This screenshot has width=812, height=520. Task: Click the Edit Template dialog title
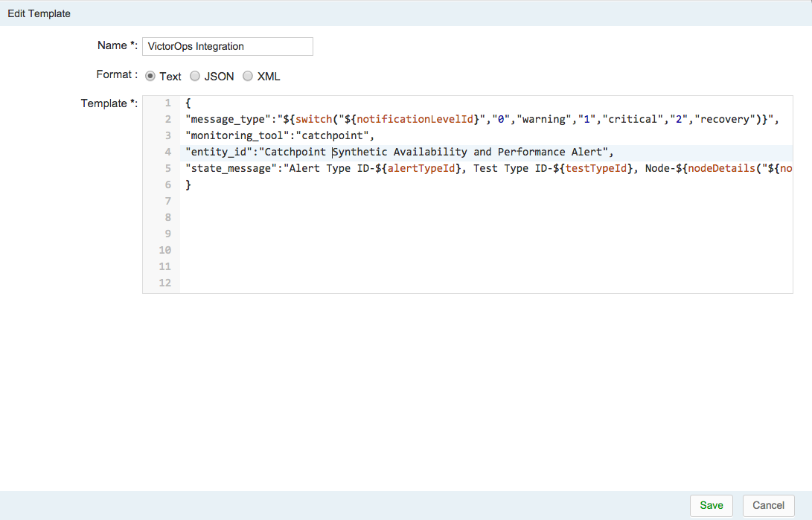pos(39,13)
